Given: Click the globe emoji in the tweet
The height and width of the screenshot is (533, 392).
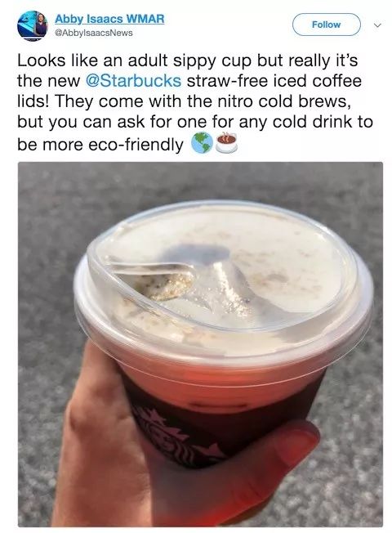Looking at the screenshot, I should pos(202,143).
